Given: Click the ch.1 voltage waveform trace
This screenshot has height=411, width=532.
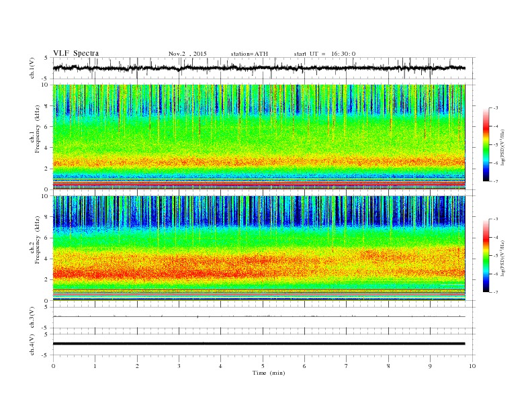Looking at the screenshot, I should click(x=259, y=68).
